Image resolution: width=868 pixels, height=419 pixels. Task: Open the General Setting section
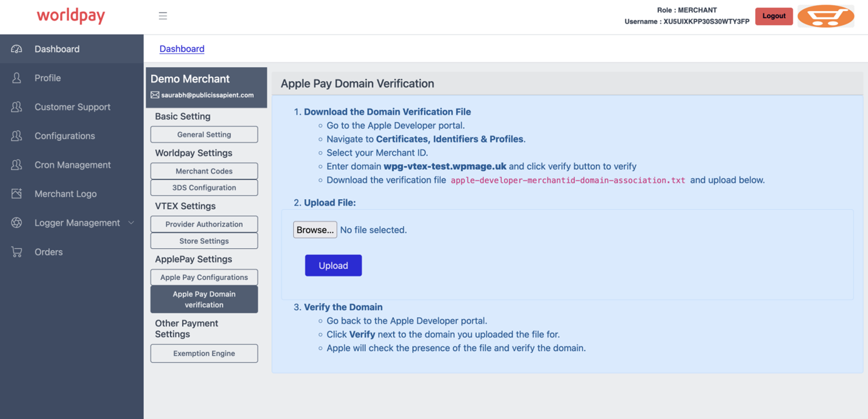pyautogui.click(x=204, y=134)
